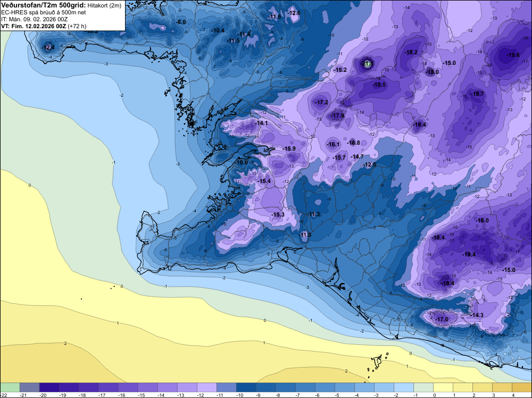Click the -17.2 temperature label
The height and width of the screenshot is (398, 532).
click(321, 102)
